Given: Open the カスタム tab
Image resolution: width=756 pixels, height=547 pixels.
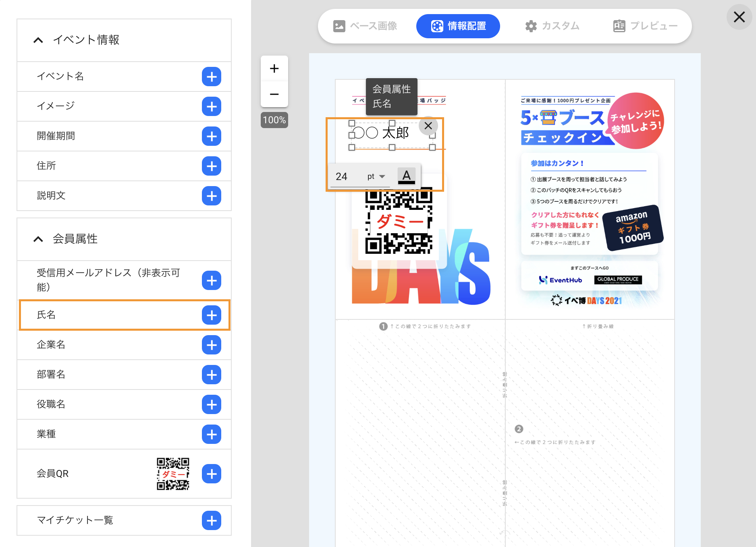Looking at the screenshot, I should click(x=552, y=26).
